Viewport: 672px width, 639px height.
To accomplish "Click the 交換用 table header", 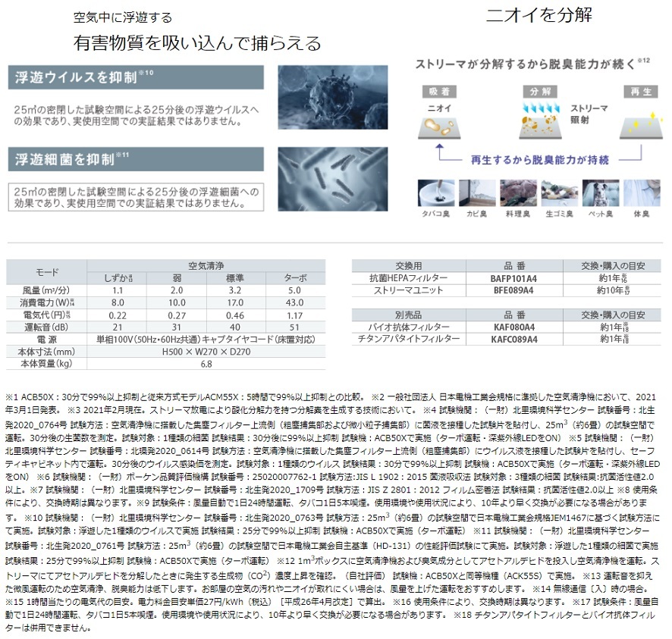I will tap(408, 266).
